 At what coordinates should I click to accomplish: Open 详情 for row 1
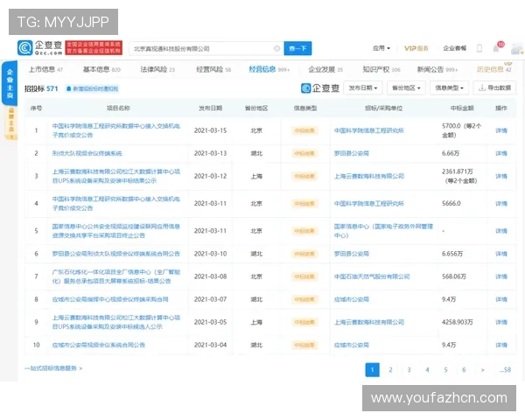coord(501,130)
